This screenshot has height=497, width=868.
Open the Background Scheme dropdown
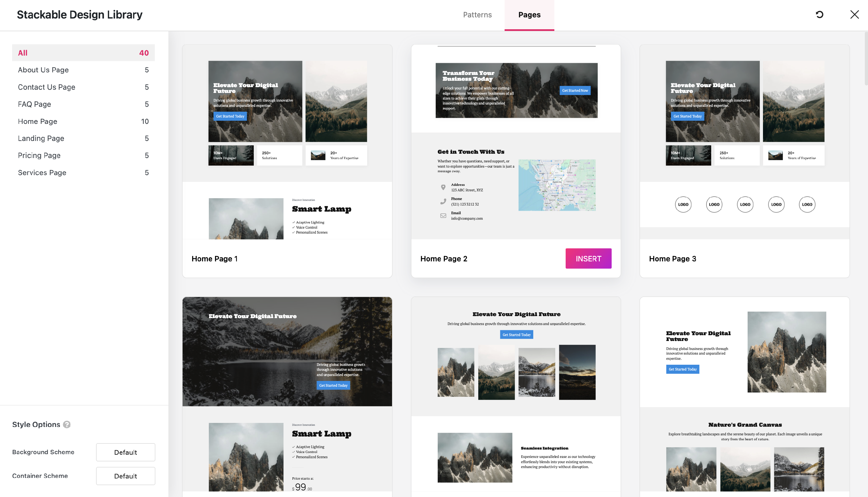[x=125, y=452]
